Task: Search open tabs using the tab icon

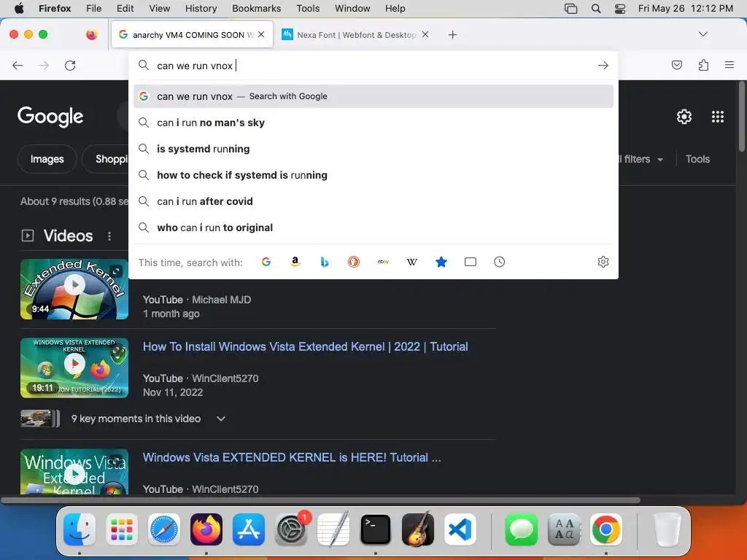Action: [471, 262]
